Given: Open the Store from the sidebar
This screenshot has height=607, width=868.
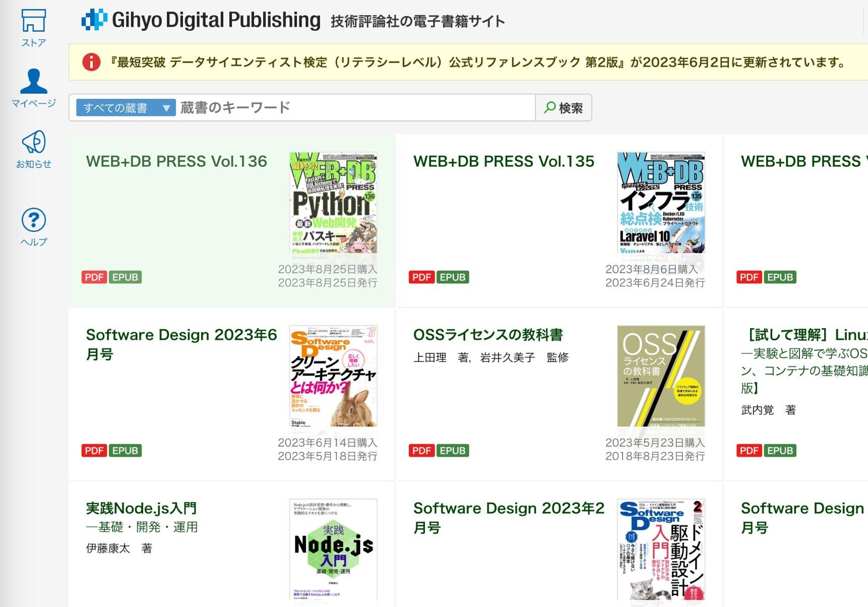Looking at the screenshot, I should click(33, 28).
